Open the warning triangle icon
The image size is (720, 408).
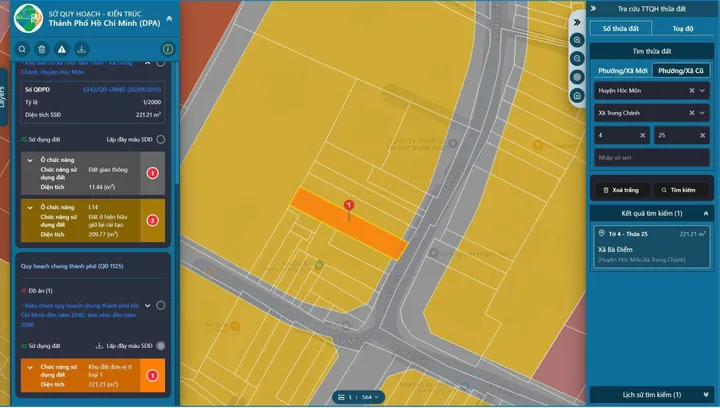pos(62,49)
